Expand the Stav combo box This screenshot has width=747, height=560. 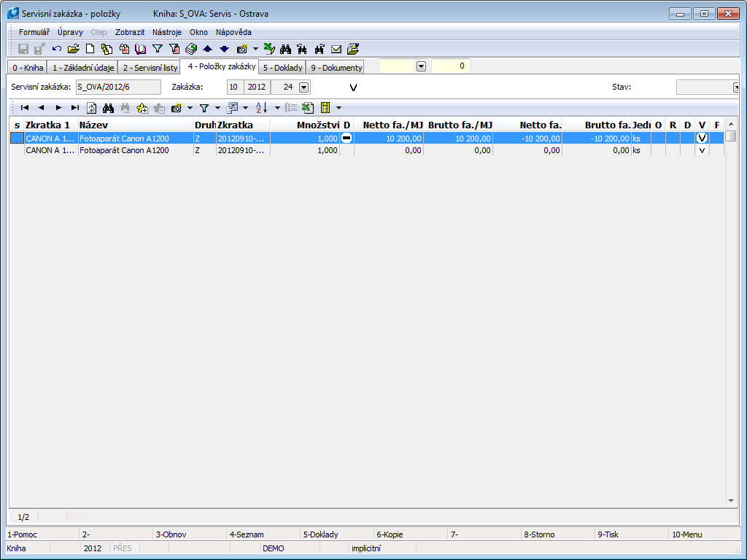pos(735,87)
